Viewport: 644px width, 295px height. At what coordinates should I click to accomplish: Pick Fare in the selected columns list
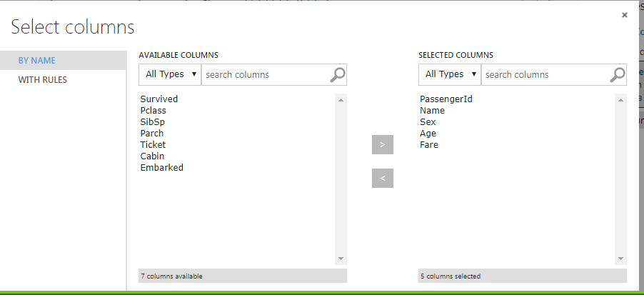click(429, 145)
